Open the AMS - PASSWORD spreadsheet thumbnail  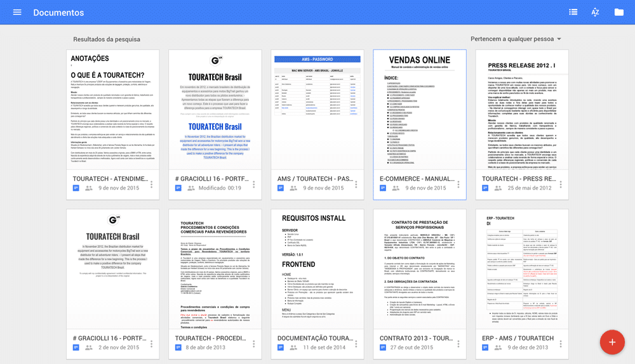click(317, 110)
